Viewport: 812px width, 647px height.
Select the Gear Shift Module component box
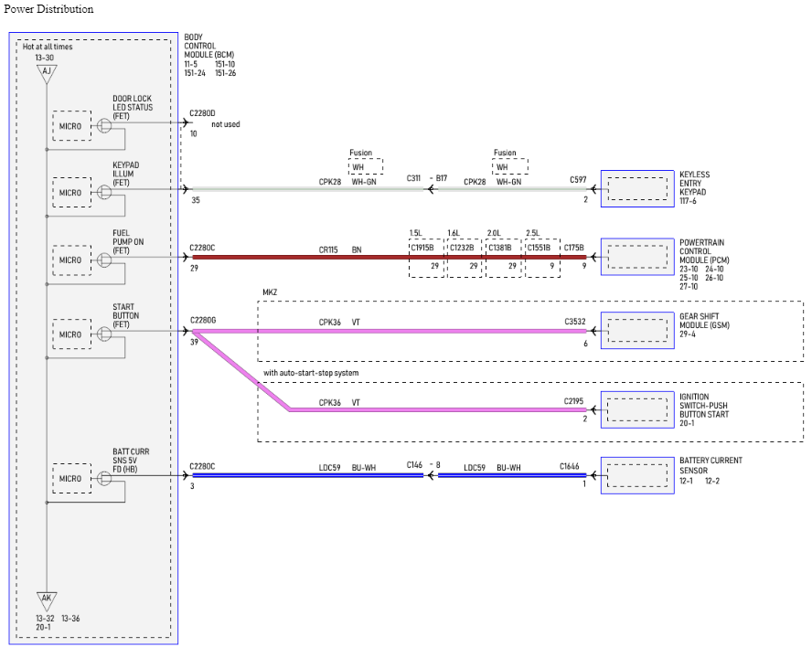637,331
